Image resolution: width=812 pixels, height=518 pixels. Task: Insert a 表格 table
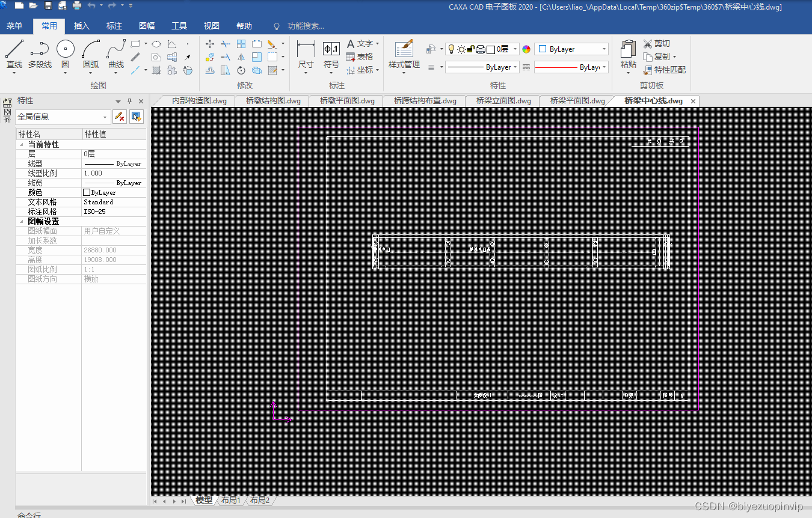(x=360, y=56)
